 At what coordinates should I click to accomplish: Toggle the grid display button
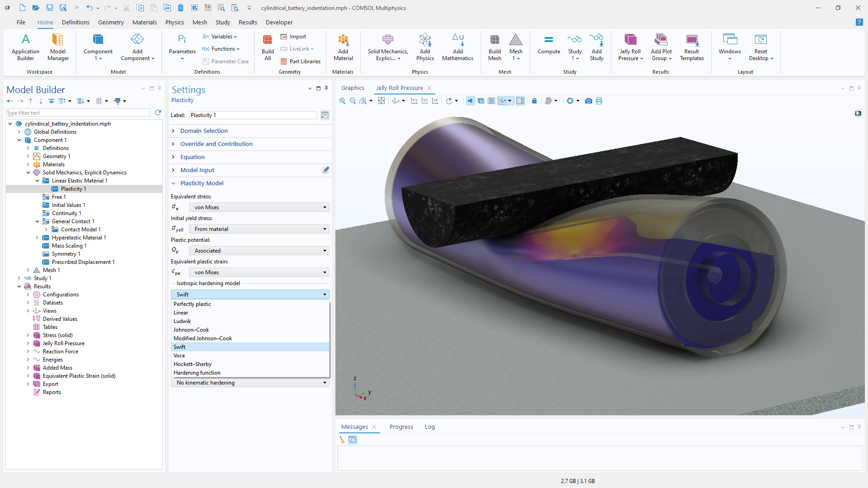pyautogui.click(x=491, y=101)
